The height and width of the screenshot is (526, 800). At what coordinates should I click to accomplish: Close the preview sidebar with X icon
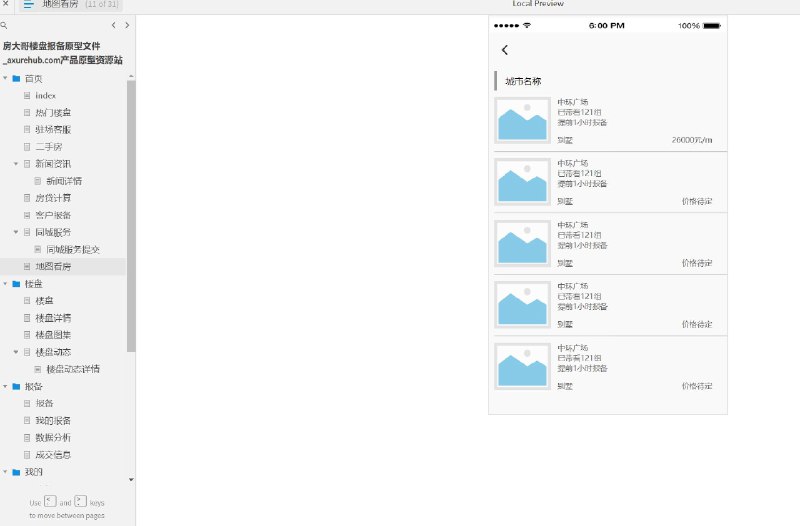(x=6, y=3)
